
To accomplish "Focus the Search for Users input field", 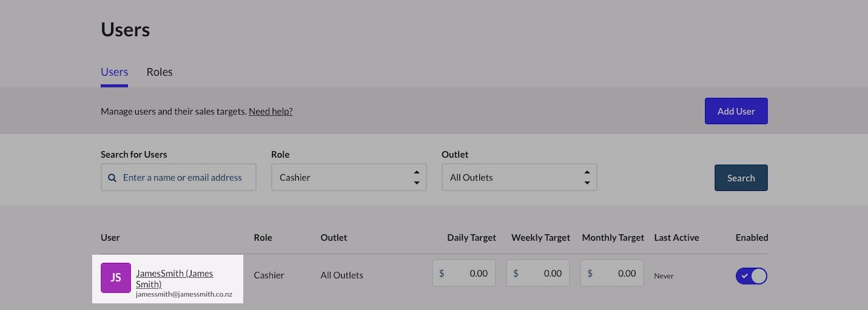I will pyautogui.click(x=179, y=177).
